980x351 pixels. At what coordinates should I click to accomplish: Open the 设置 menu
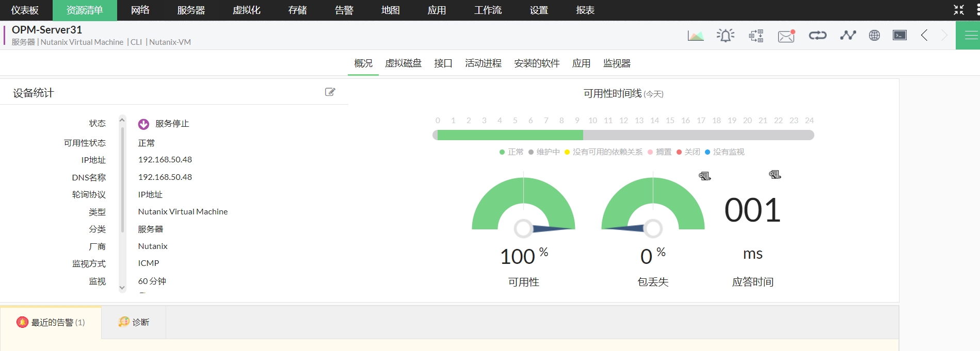539,10
